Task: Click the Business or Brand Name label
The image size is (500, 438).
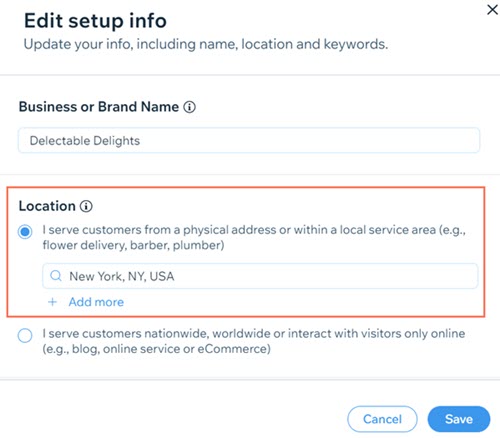Action: tap(99, 107)
